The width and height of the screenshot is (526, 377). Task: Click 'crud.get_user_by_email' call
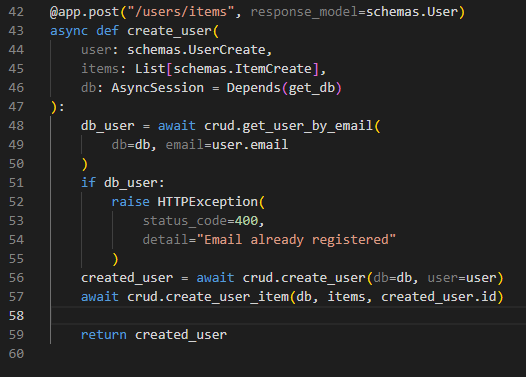(x=288, y=126)
